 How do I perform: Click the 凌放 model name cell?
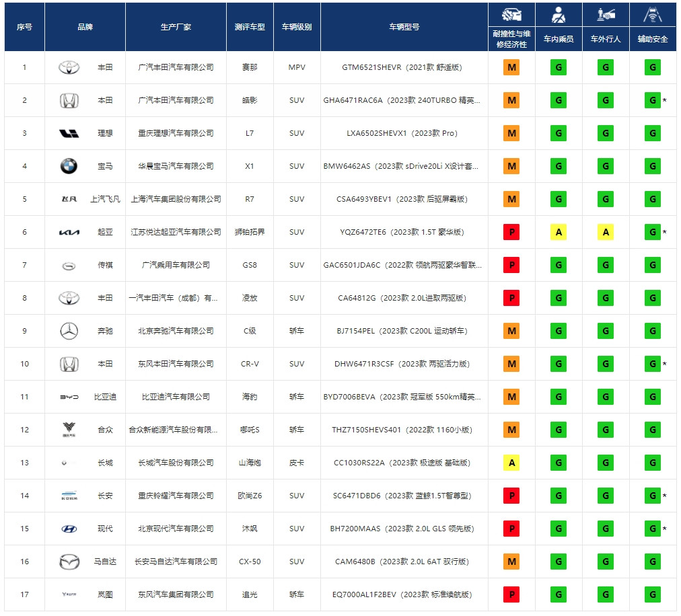250,298
